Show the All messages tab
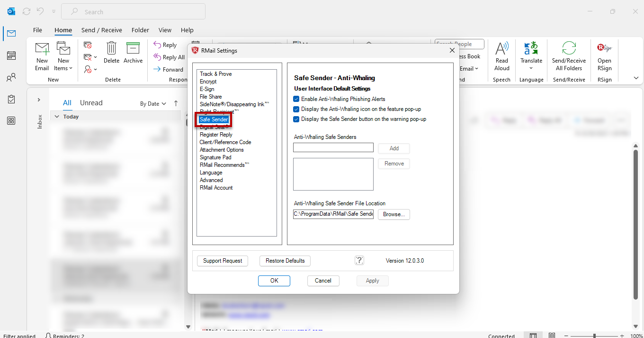644x338 pixels. pos(67,103)
